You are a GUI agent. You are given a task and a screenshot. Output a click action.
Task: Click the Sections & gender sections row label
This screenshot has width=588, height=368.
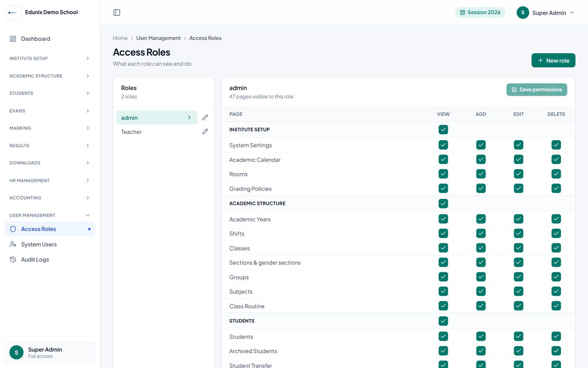pos(265,263)
